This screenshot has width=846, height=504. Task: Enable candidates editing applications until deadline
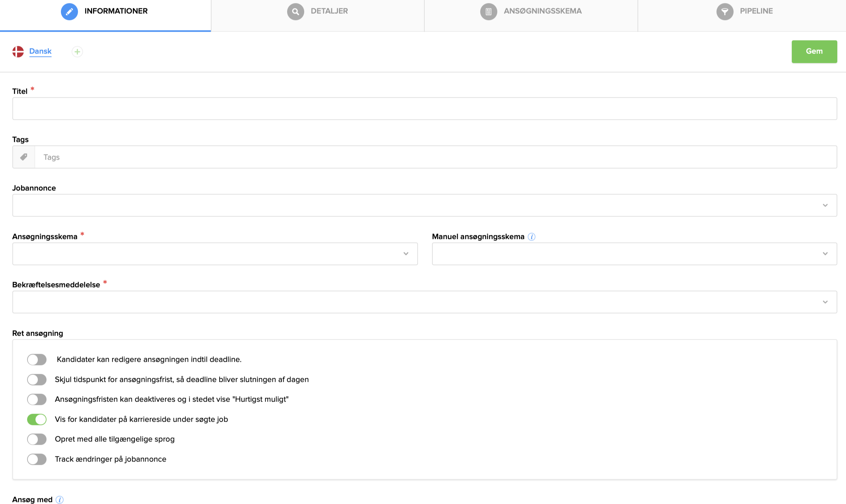[x=37, y=360]
